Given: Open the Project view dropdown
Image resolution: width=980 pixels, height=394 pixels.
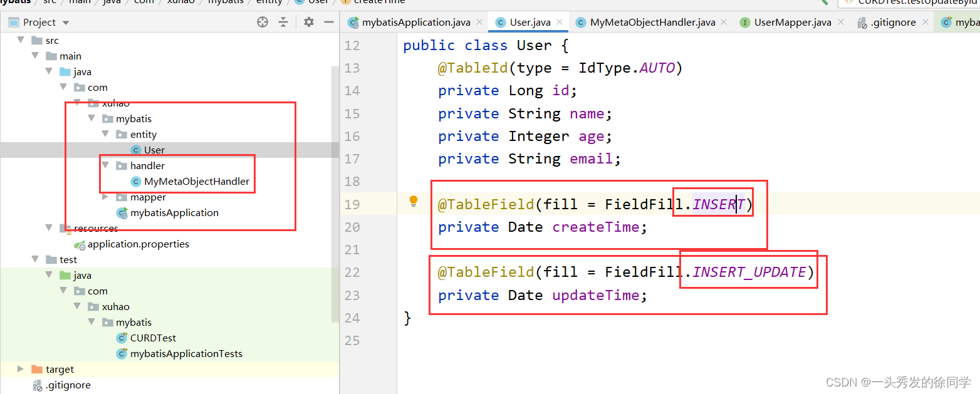Looking at the screenshot, I should coord(66,23).
